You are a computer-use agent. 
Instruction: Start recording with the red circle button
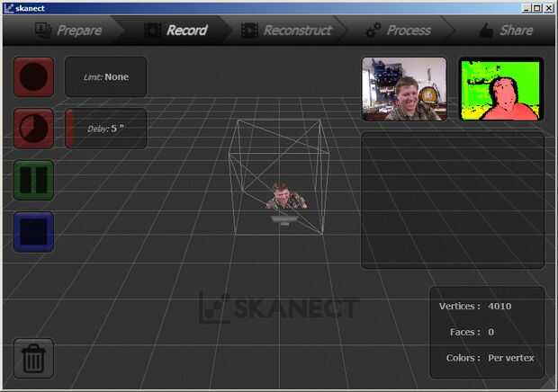click(34, 76)
